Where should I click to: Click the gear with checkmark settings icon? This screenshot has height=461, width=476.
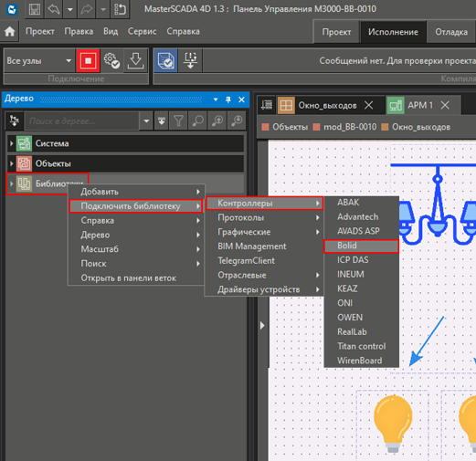111,60
